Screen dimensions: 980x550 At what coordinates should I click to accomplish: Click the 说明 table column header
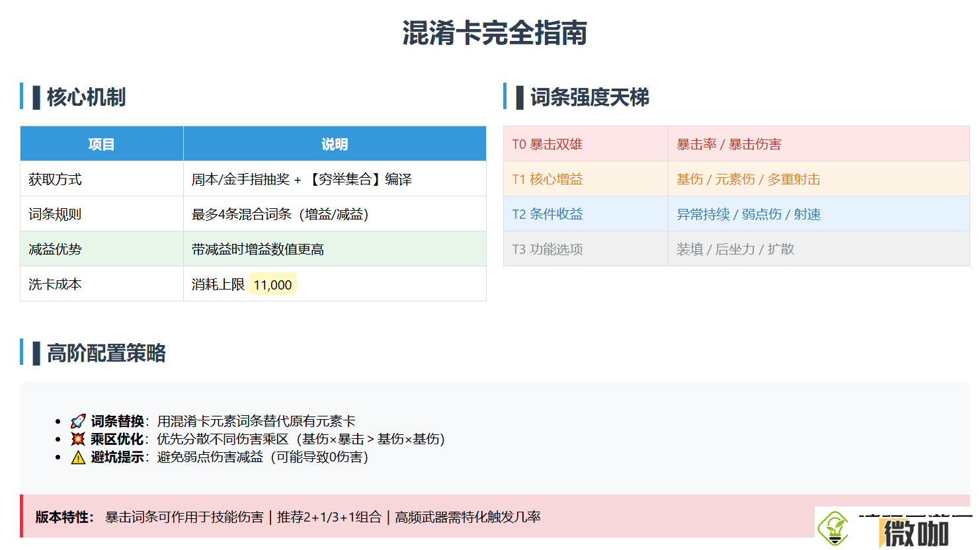[335, 144]
